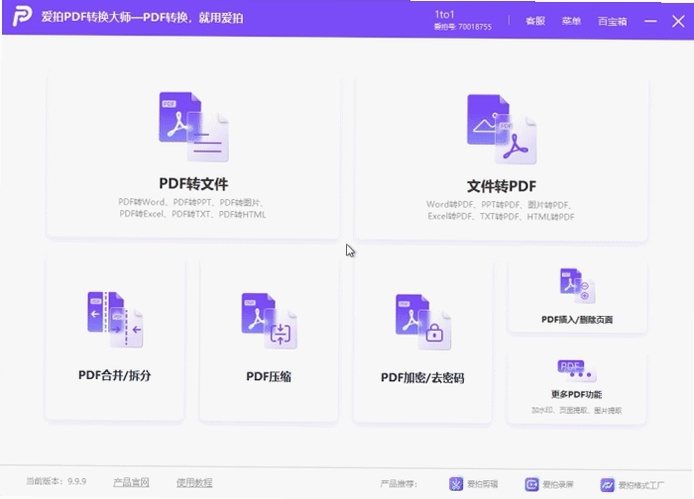Image resolution: width=694 pixels, height=499 pixels.
Task: Click the 爱拍剪辑 text link
Action: 482,484
